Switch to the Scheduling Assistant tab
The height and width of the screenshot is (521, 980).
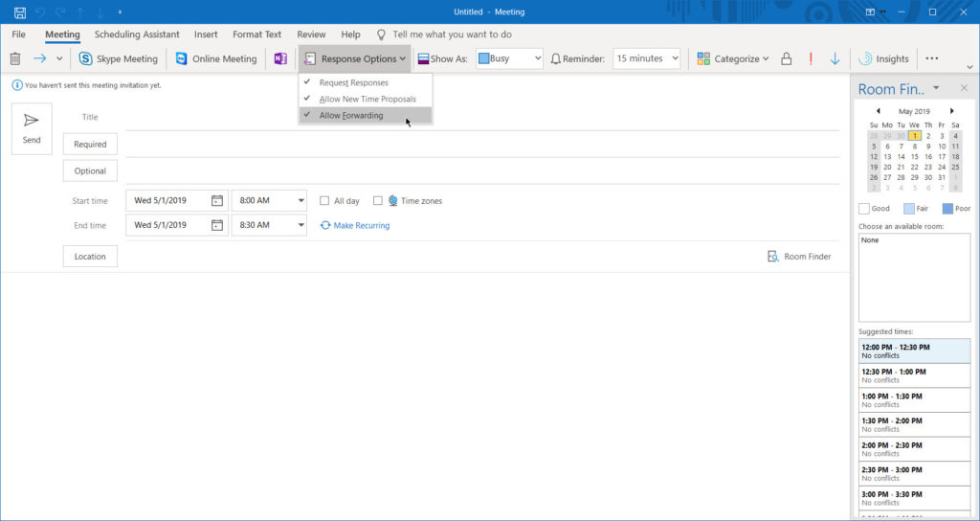pyautogui.click(x=137, y=34)
